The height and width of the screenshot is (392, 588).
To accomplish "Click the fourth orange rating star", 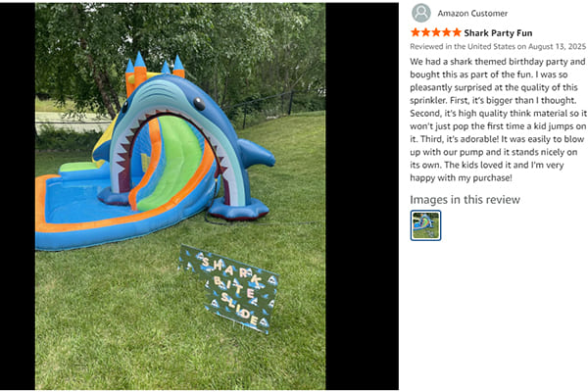I will [x=446, y=32].
